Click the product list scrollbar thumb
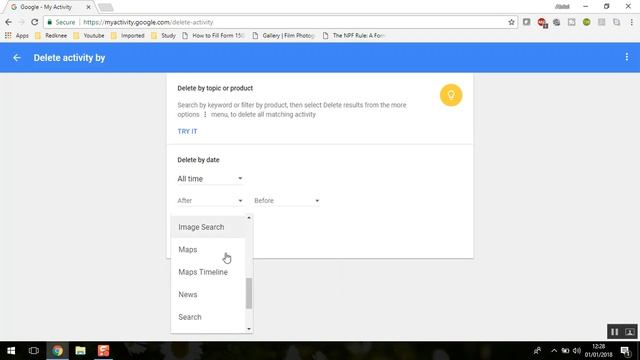The height and width of the screenshot is (360, 640). [x=249, y=293]
